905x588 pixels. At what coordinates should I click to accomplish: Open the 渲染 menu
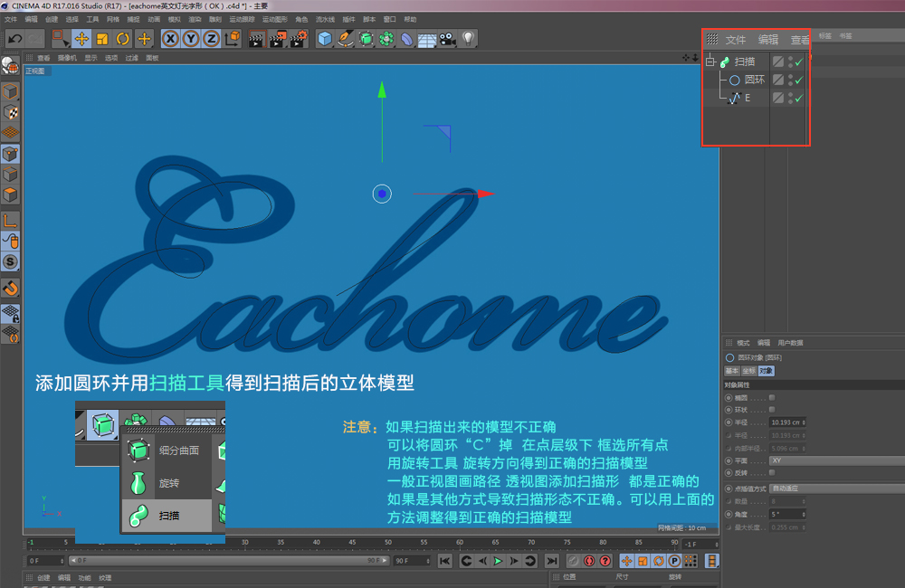pyautogui.click(x=195, y=19)
